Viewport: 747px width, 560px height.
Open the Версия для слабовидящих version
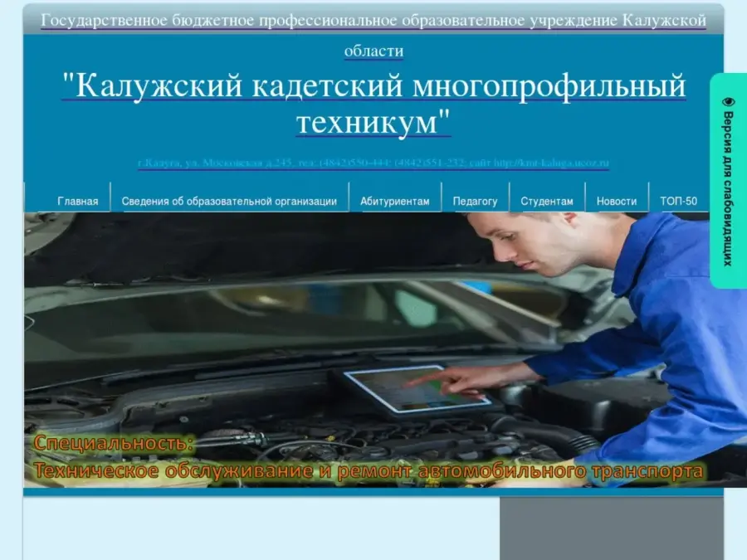(x=728, y=189)
